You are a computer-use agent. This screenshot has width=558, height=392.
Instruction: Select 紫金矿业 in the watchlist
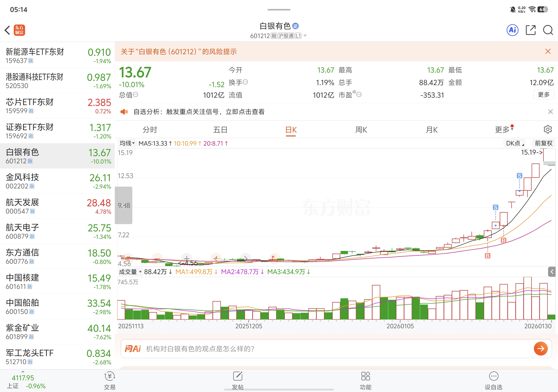(57, 331)
